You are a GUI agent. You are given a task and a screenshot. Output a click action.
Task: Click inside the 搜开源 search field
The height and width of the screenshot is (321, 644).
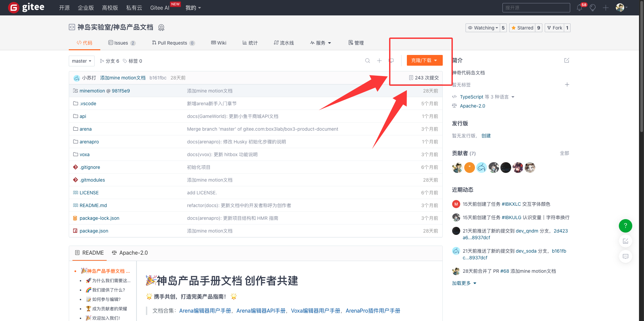click(536, 7)
